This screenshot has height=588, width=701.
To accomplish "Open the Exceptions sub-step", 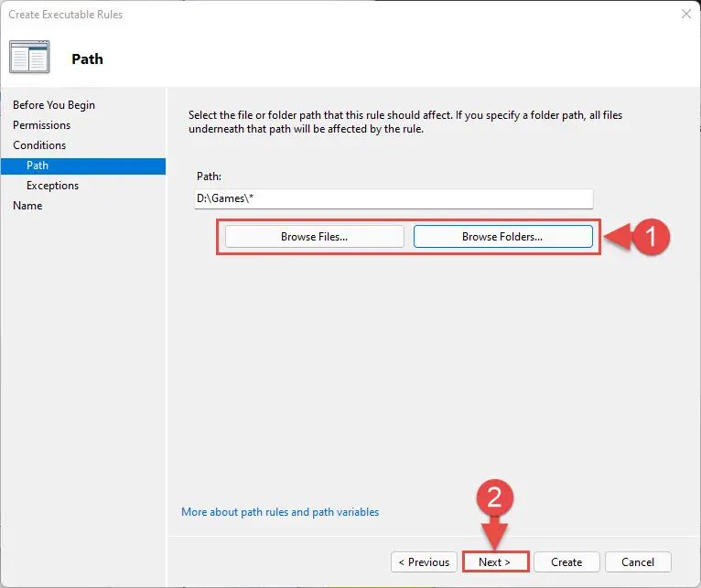I will point(52,186).
